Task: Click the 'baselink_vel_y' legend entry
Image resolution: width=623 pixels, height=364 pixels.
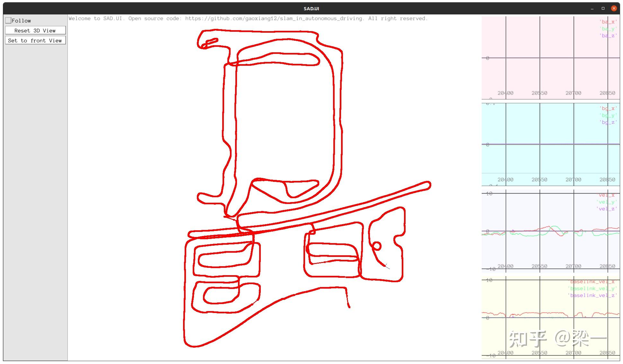Action: point(592,289)
